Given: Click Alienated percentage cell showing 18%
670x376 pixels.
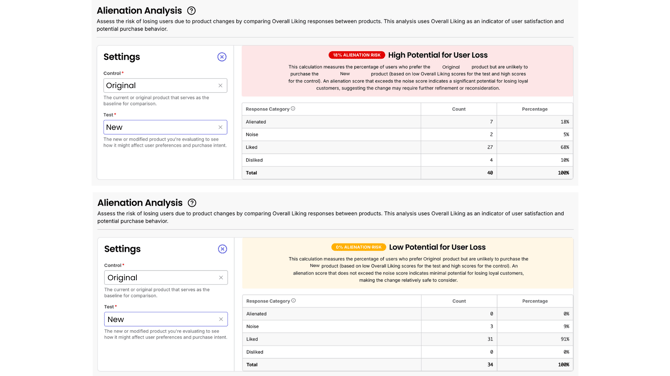Looking at the screenshot, I should pos(535,122).
